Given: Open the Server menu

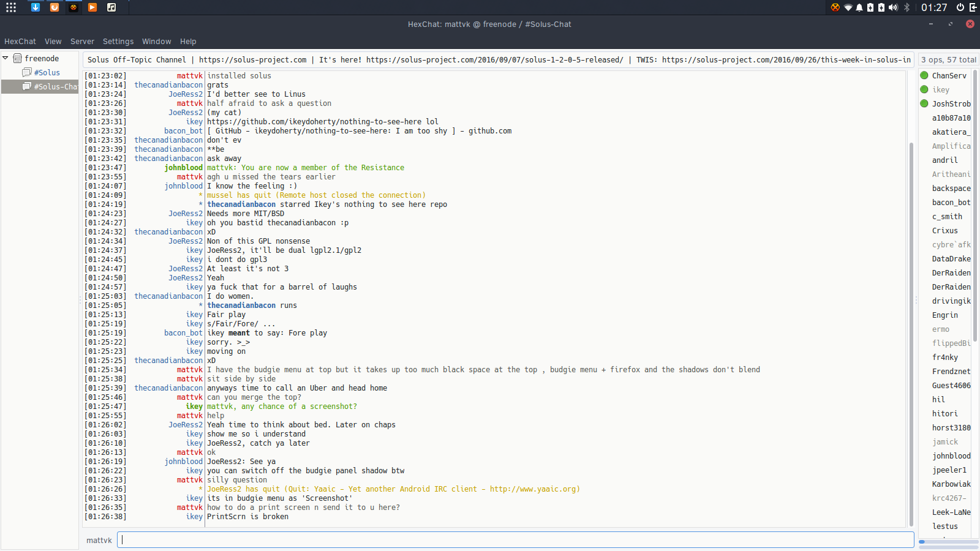Looking at the screenshot, I should coord(82,42).
